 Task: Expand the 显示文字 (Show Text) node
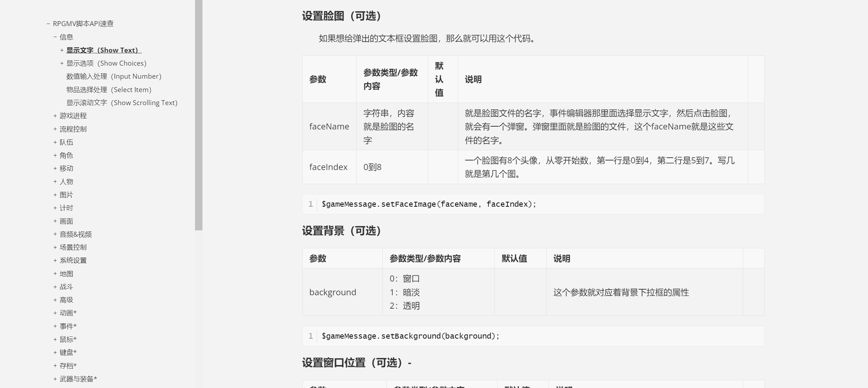click(62, 50)
